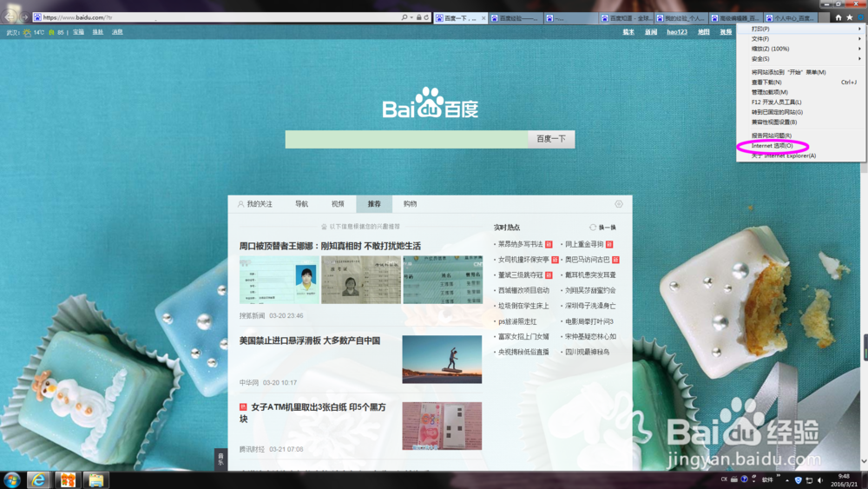Select F12 开发人员工具(L) menu entry
This screenshot has height=489, width=868.
pyautogui.click(x=801, y=102)
